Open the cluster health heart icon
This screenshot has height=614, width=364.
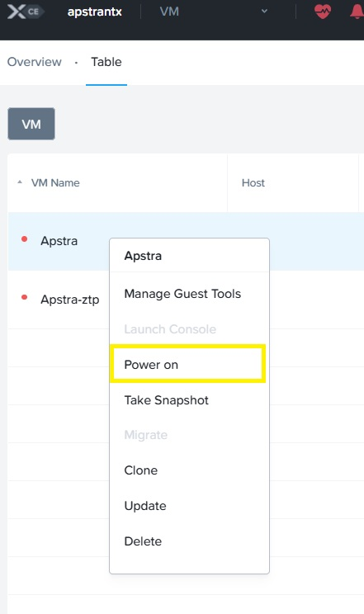coord(323,12)
